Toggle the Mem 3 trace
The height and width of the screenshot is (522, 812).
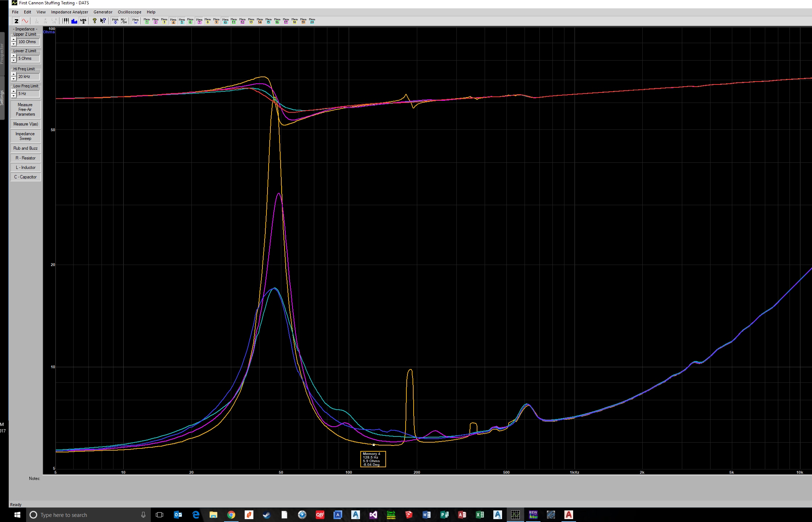[x=164, y=21]
